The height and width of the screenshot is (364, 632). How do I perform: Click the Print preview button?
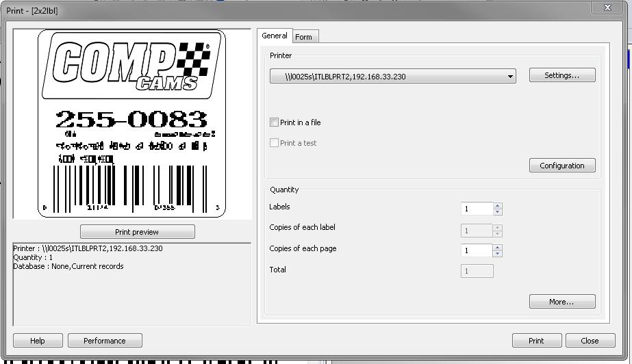coord(137,231)
